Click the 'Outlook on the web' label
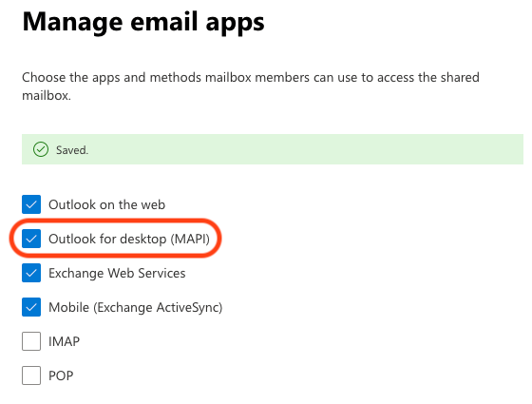The height and width of the screenshot is (404, 532). pos(106,204)
